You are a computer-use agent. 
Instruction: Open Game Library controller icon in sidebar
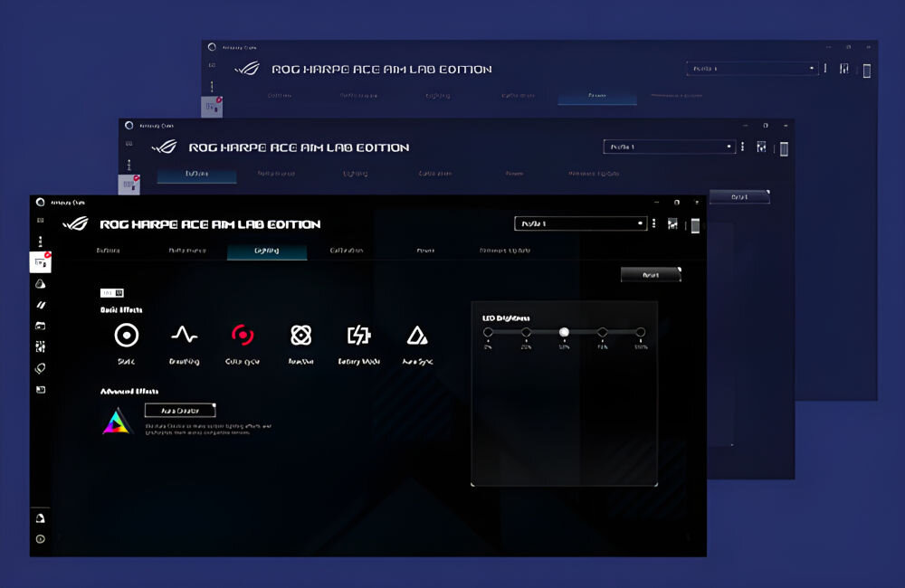41,326
